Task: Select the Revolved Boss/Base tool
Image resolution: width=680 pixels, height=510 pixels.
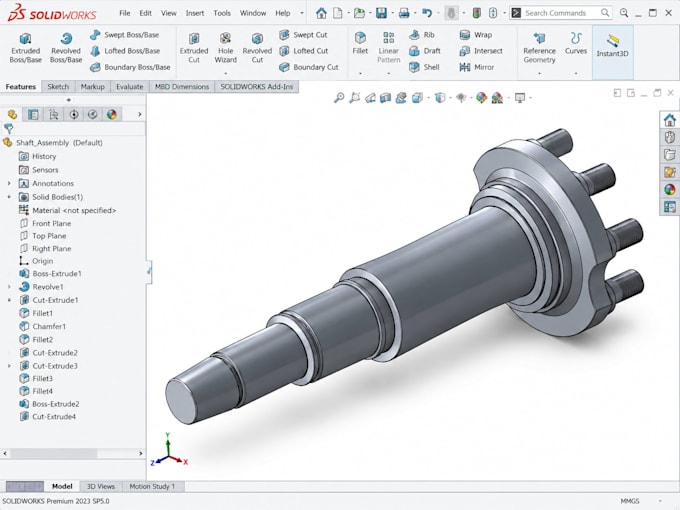Action: (66, 48)
